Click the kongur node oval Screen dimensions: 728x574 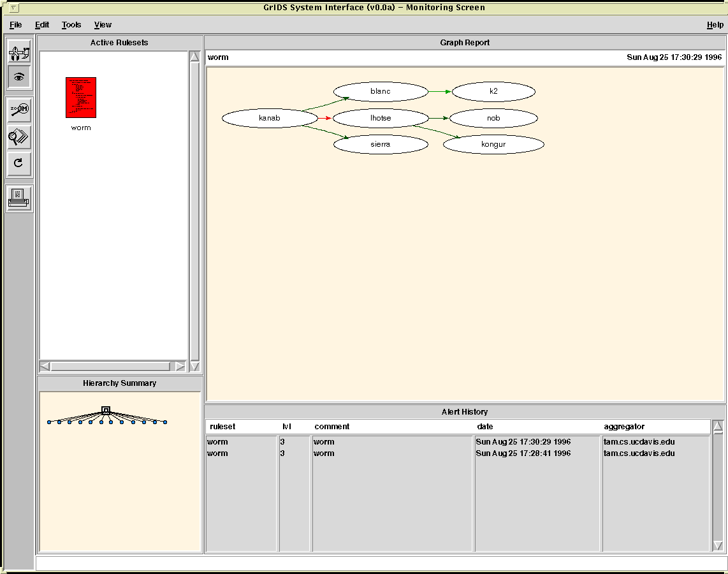coord(493,144)
